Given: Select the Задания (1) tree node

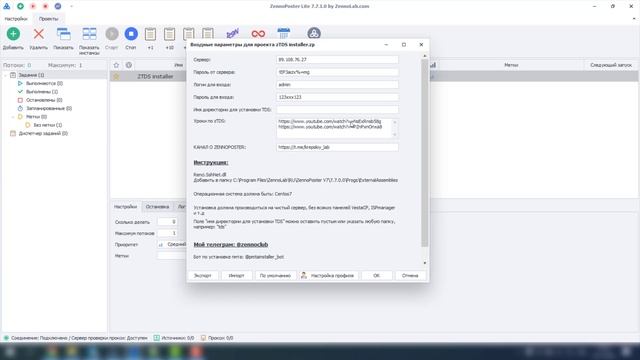Looking at the screenshot, I should point(31,75).
